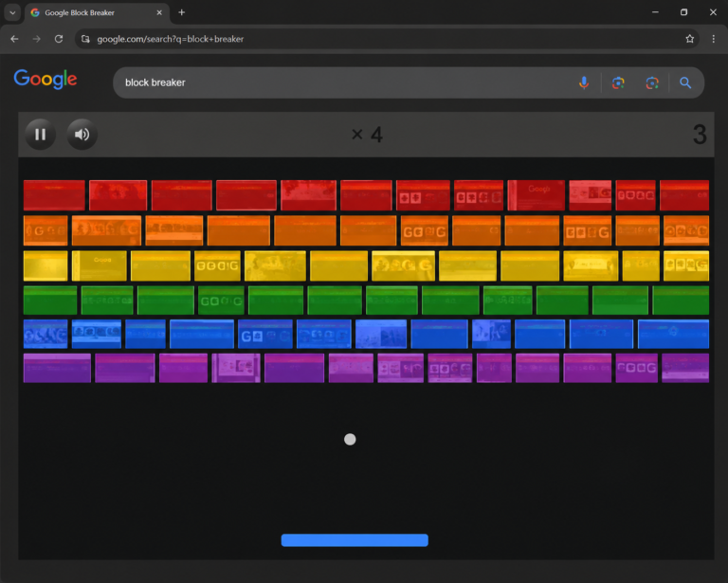Click the last green brick in the row

681,301
